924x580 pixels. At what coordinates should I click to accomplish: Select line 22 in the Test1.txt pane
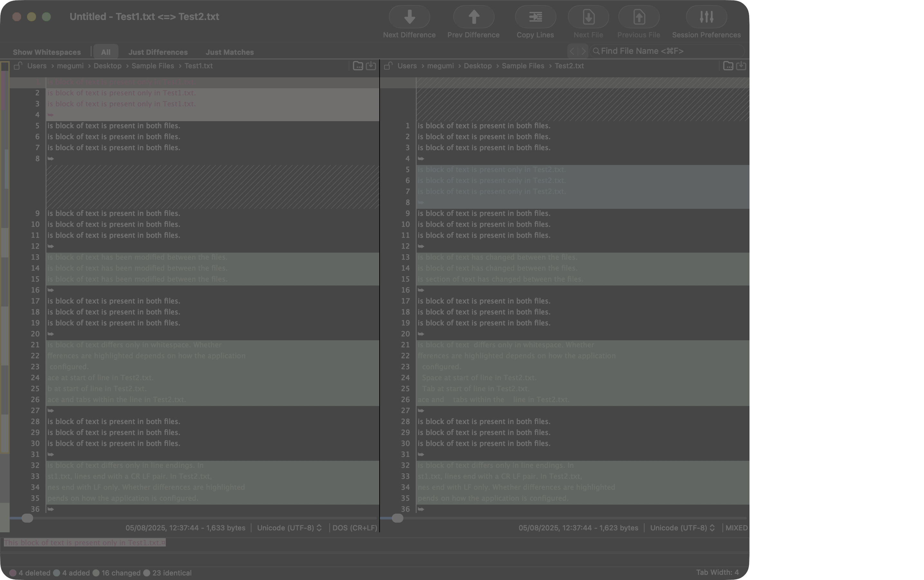pos(213,356)
